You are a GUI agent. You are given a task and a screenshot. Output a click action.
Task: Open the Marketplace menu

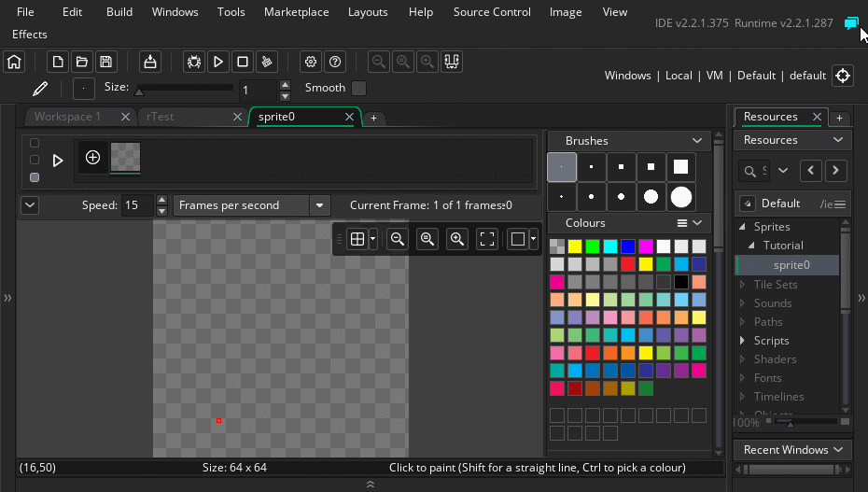tap(296, 12)
